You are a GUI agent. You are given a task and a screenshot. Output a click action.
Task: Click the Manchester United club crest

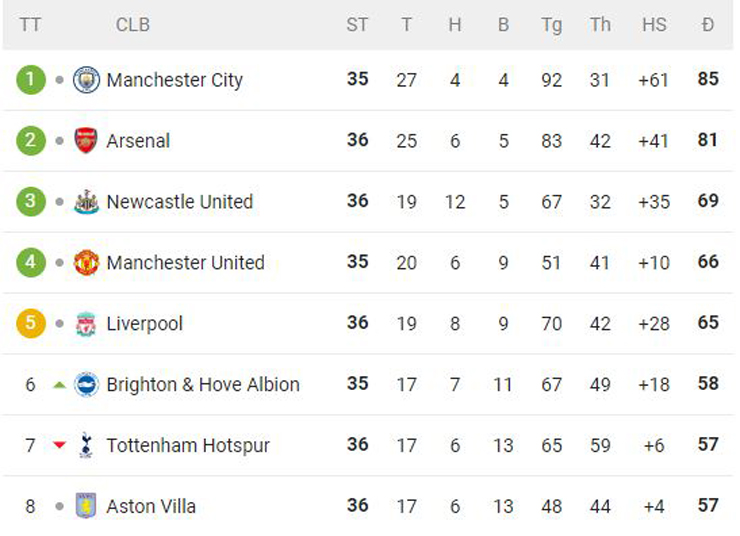[87, 263]
